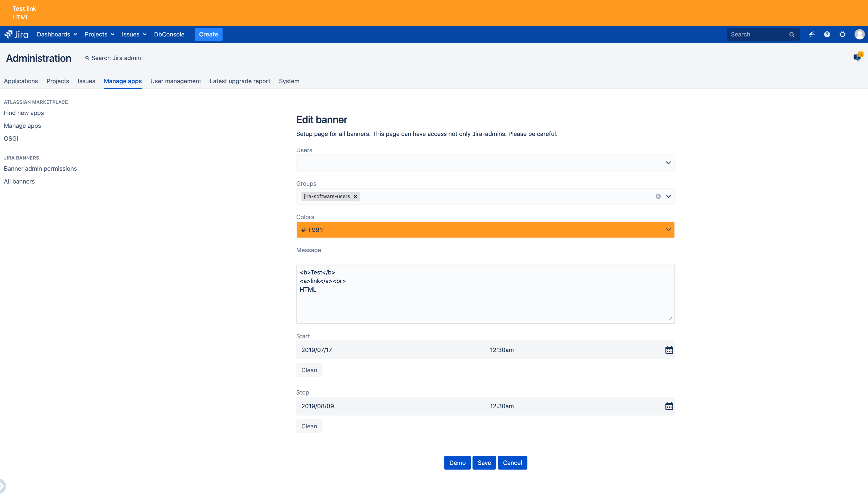
Task: Open the user profile avatar menu
Action: coord(859,34)
